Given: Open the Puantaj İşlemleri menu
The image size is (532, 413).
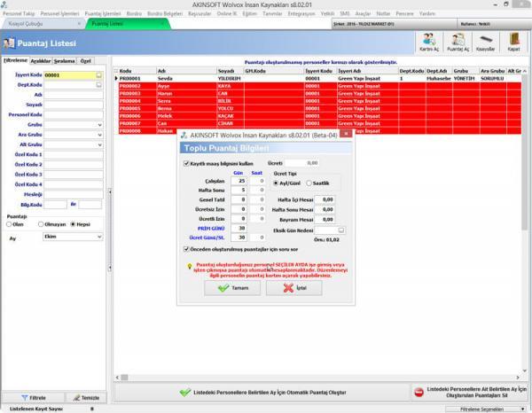Looking at the screenshot, I should point(103,13).
